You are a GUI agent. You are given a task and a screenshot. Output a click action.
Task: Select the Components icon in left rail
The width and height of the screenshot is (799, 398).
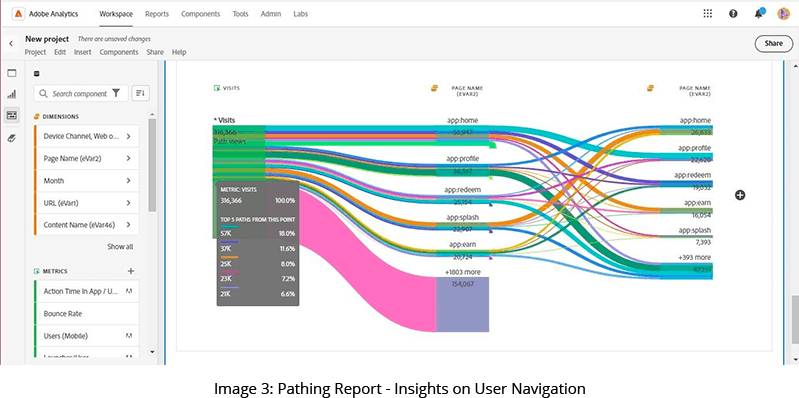[x=12, y=116]
